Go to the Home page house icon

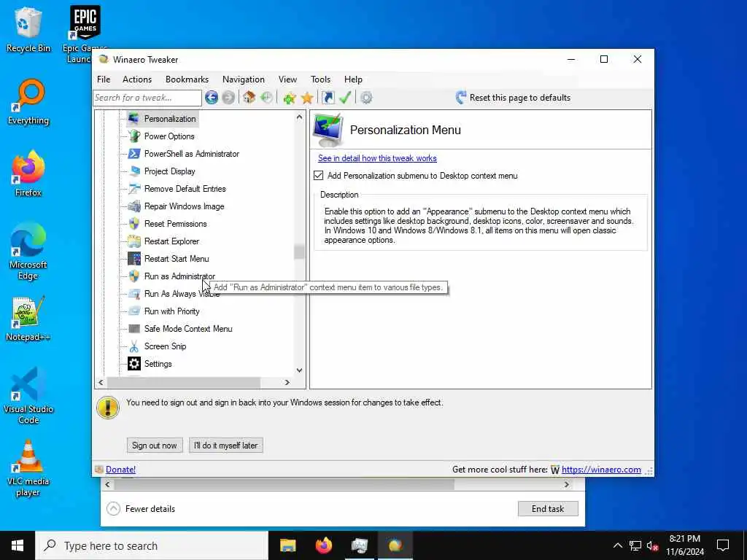[x=249, y=98]
